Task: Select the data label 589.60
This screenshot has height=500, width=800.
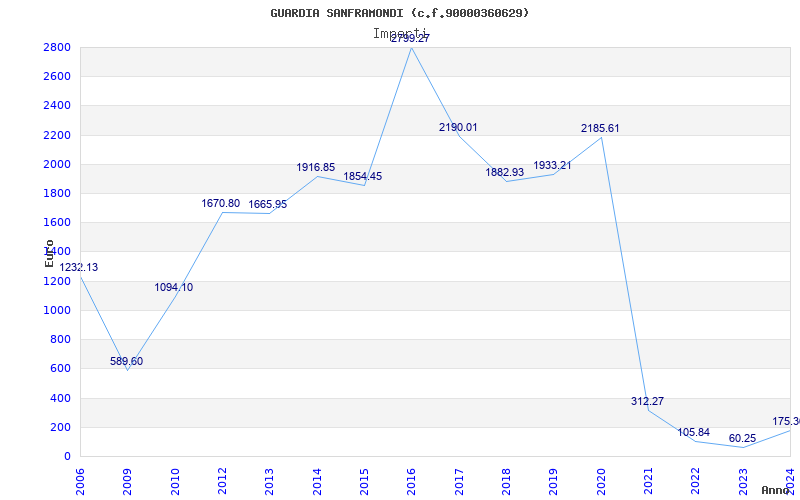Action: coord(127,362)
